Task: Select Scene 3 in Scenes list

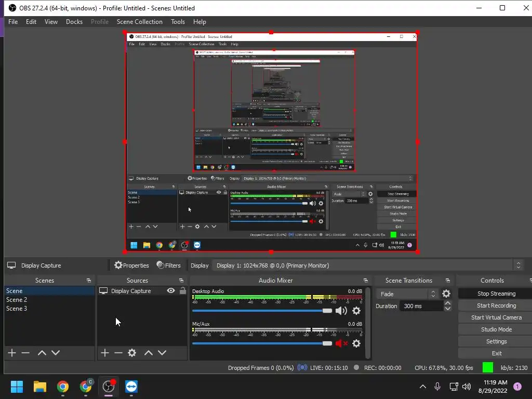Action: click(49, 309)
